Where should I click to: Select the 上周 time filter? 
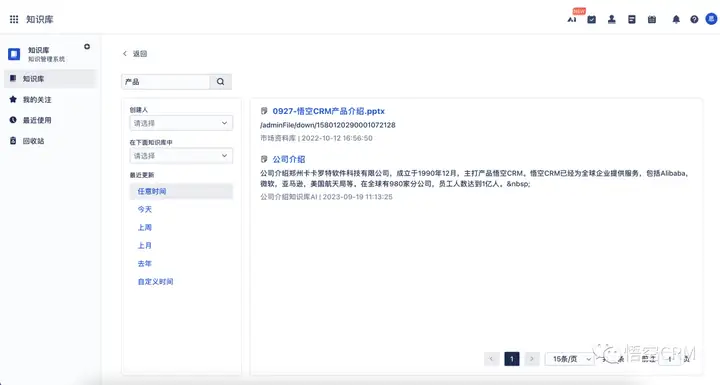(145, 227)
